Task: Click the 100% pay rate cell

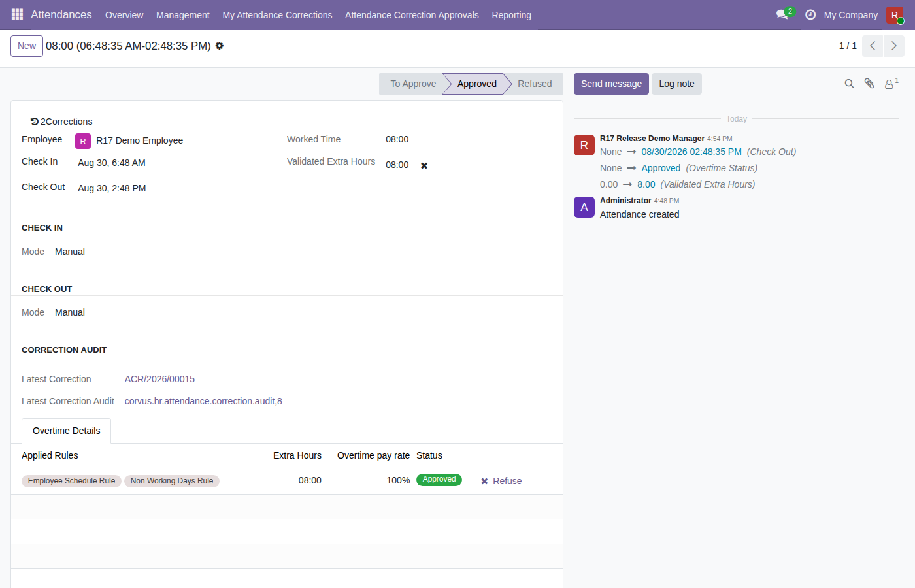Action: click(x=398, y=480)
